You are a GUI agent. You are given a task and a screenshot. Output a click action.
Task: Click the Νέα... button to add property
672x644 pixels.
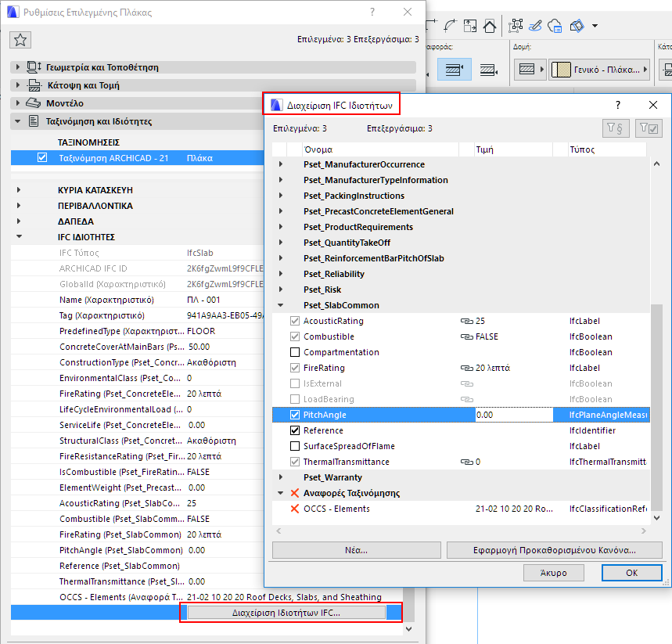coord(356,550)
